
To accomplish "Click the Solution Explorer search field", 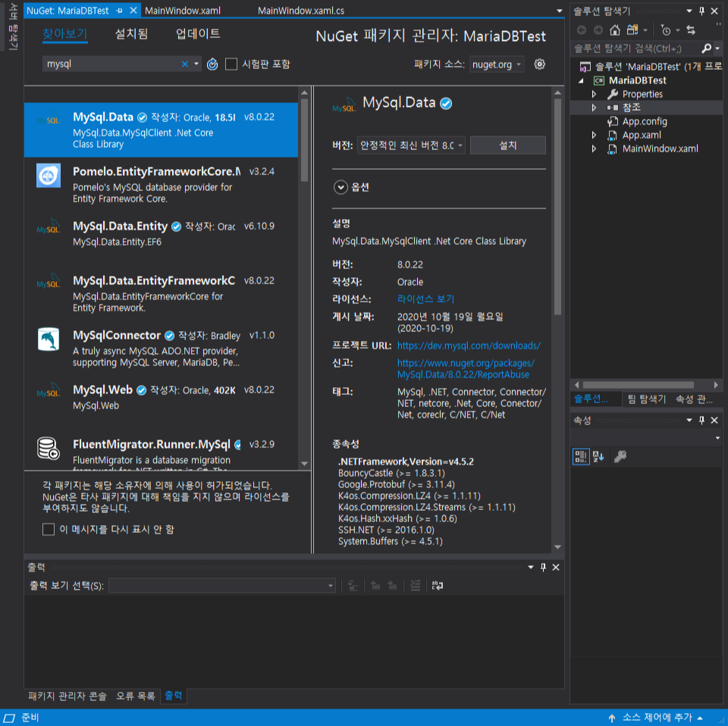I will [x=635, y=49].
